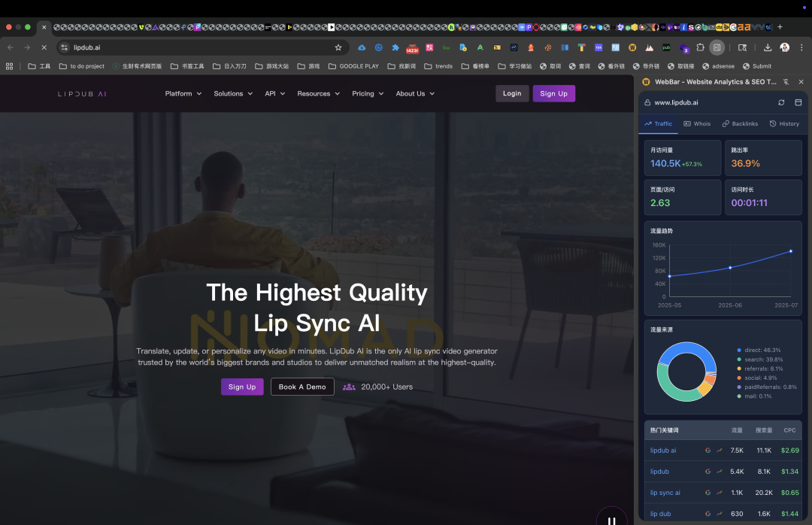Open the 'trends' bookmark folder

coord(438,66)
